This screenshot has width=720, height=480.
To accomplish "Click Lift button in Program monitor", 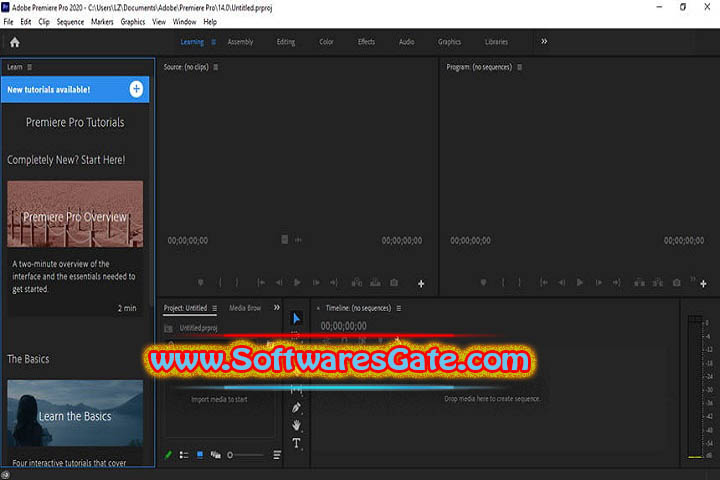I will (639, 282).
